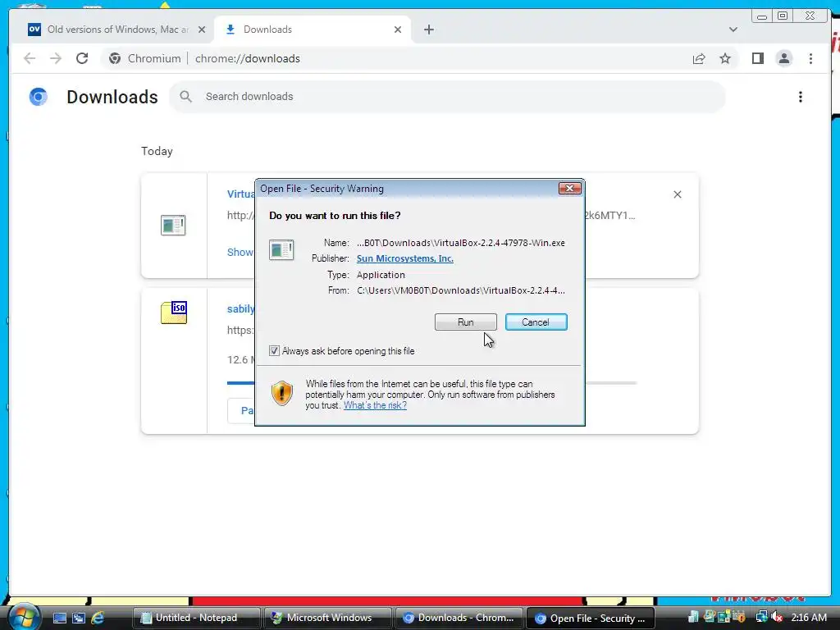Click the search magnifier icon
840x630 pixels.
[185, 97]
